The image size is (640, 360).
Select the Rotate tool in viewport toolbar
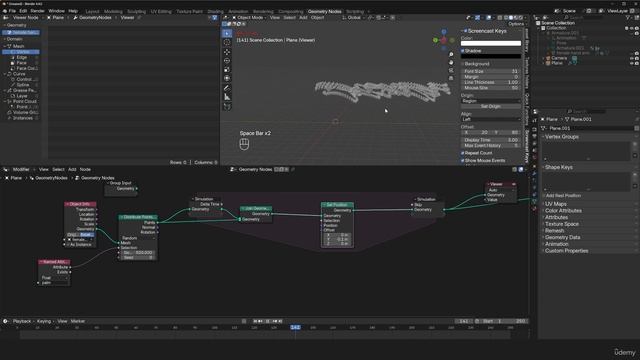227,61
